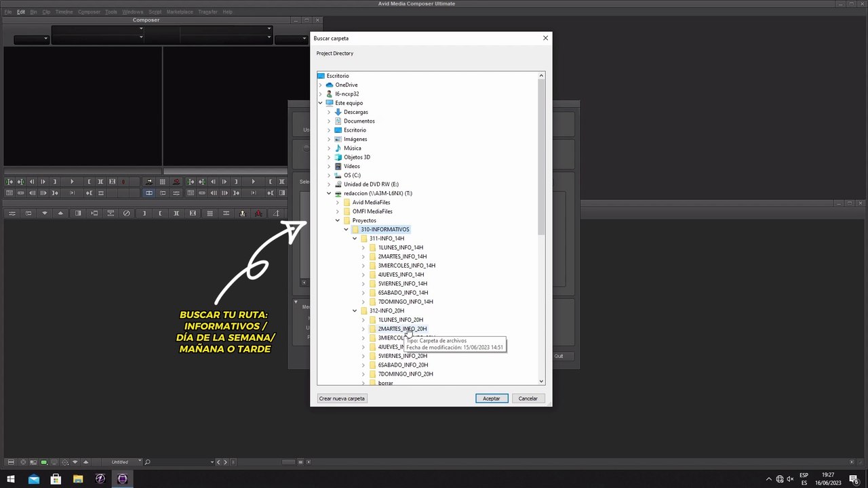
Task: Select the OMFI MediaFiles folder
Action: [372, 211]
